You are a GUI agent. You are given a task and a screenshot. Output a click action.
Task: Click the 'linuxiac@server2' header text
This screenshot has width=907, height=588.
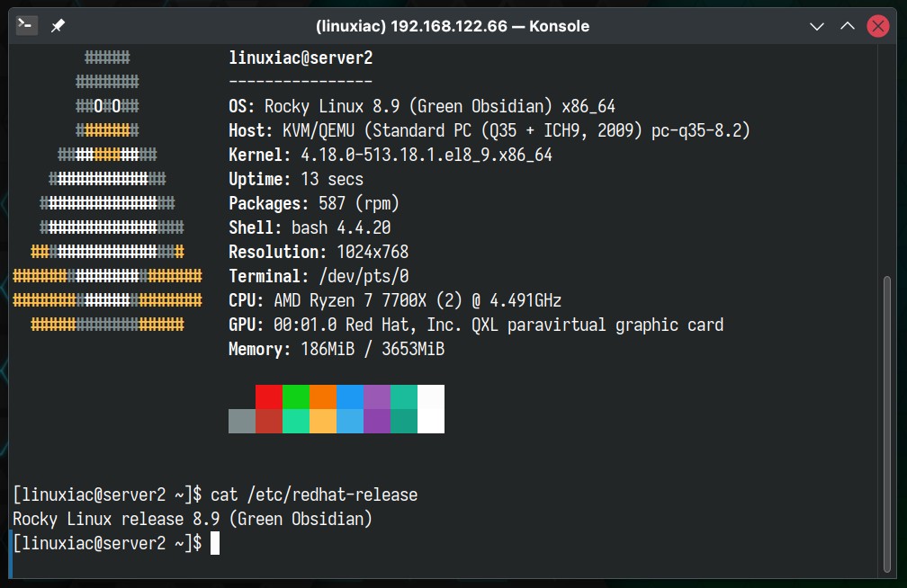click(x=301, y=58)
